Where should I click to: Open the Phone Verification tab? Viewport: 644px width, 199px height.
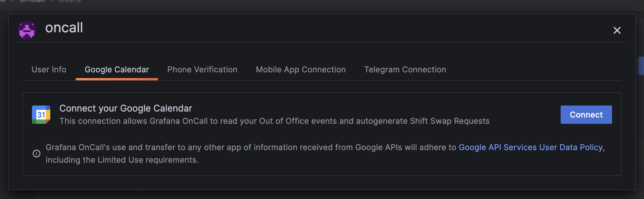(x=202, y=69)
